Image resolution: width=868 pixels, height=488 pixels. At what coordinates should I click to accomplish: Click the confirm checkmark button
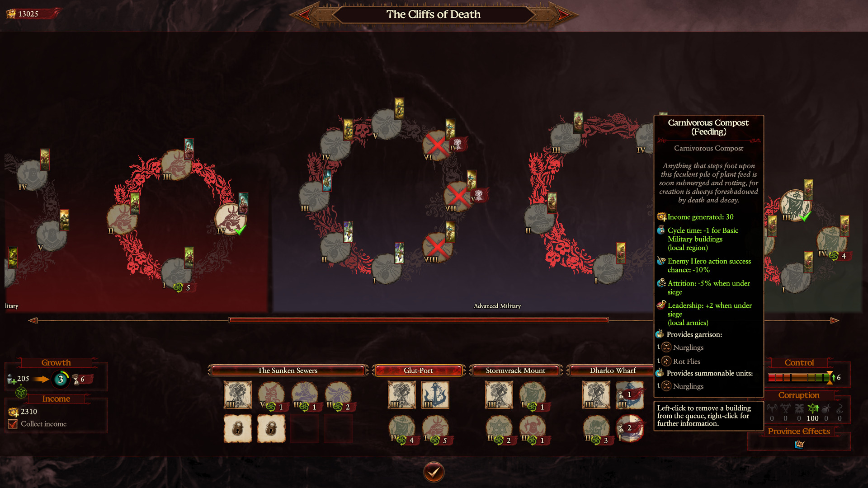tap(434, 472)
